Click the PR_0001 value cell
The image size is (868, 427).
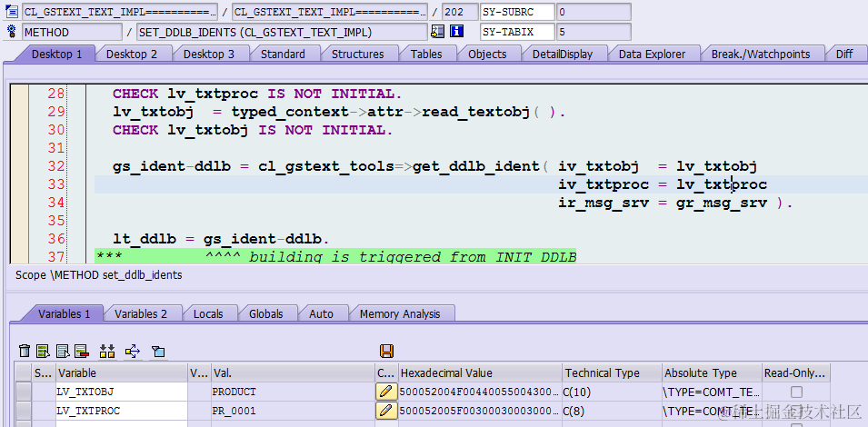(x=293, y=411)
